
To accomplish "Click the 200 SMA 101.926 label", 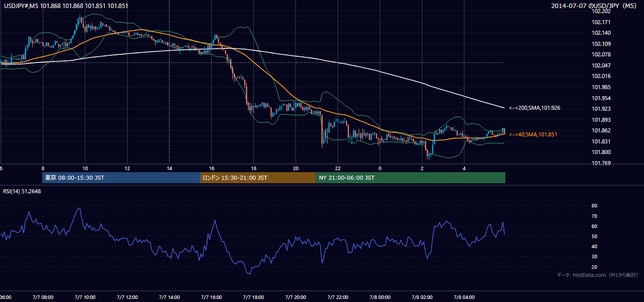I will [535, 108].
